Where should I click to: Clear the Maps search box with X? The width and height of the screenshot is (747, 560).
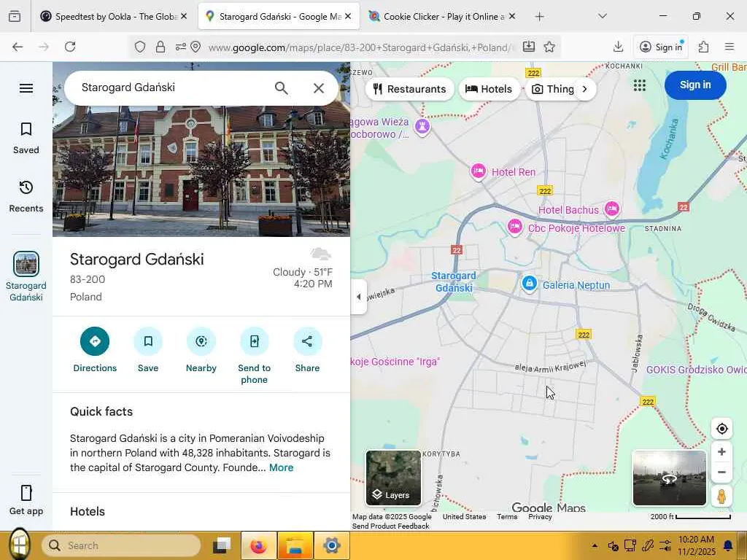pos(319,88)
